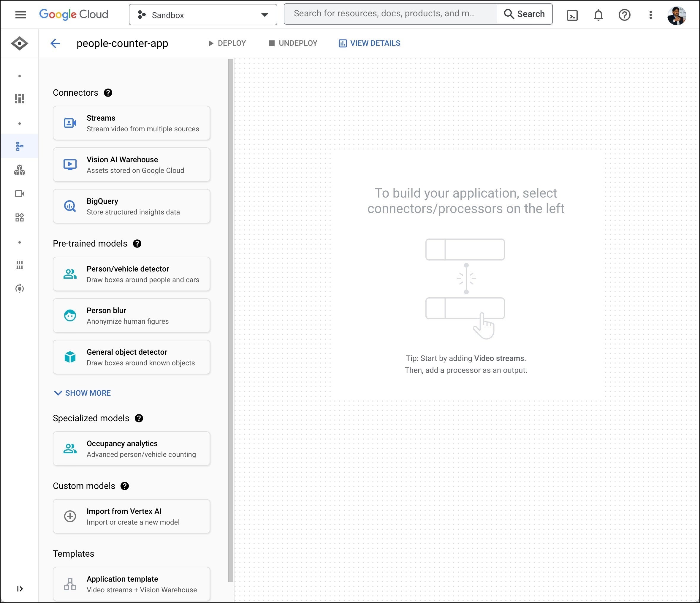700x603 pixels.
Task: Open the help question mark menu
Action: (624, 15)
